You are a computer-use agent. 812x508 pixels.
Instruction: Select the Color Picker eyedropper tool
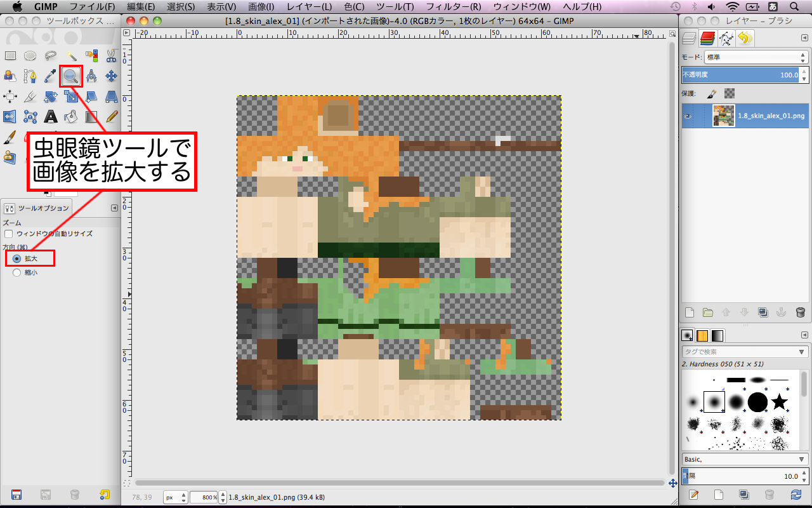click(51, 76)
